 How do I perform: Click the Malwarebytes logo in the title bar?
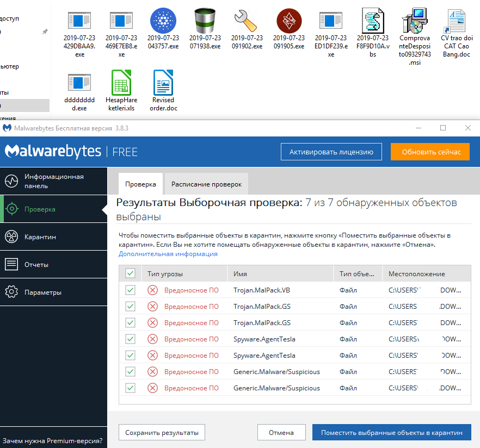tap(7, 128)
